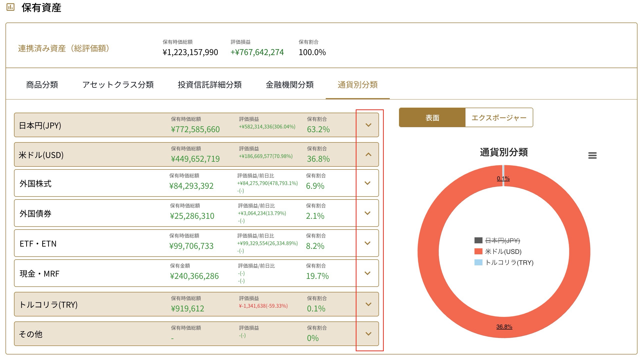Screen dimensions: 644x360
Task: Click the 連携済み資産（総評価額） heading
Action: [63, 48]
